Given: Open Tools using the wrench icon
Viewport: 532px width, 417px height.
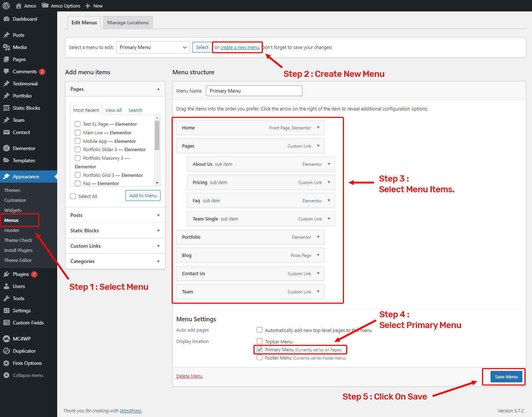Looking at the screenshot, I should (6, 298).
